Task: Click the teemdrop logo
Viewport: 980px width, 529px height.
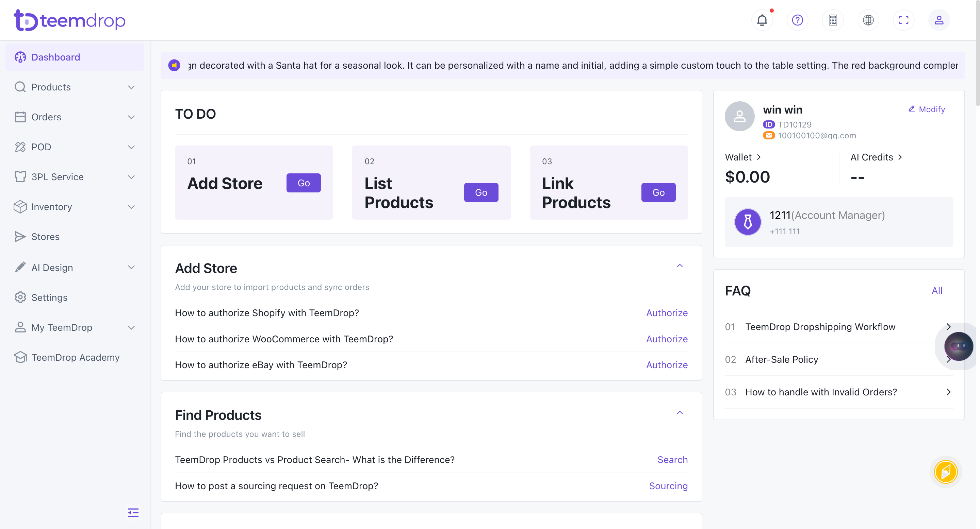Action: click(70, 20)
